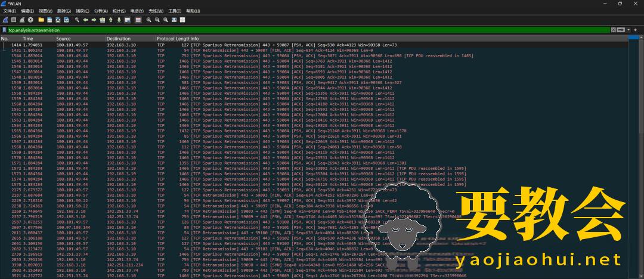Select packet 2269 SYN retransmission row
Viewport: 644px width, 279px height.
pyautogui.click(x=314, y=211)
